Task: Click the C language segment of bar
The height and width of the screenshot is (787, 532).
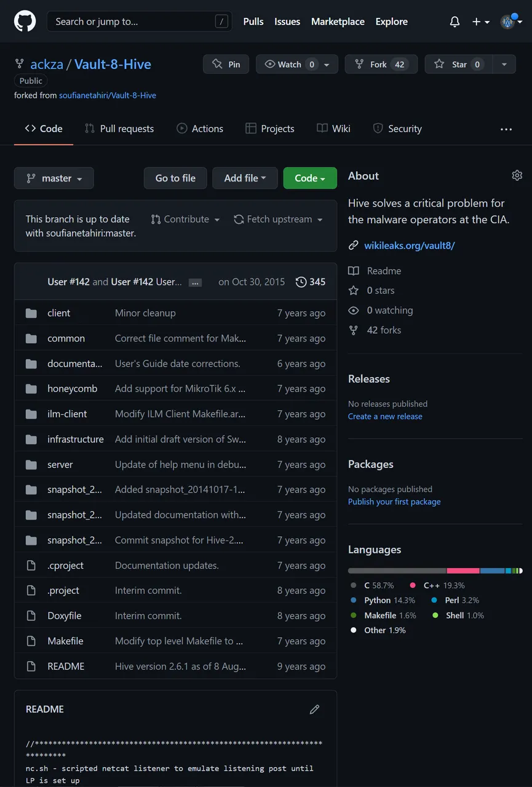Action: pos(397,571)
